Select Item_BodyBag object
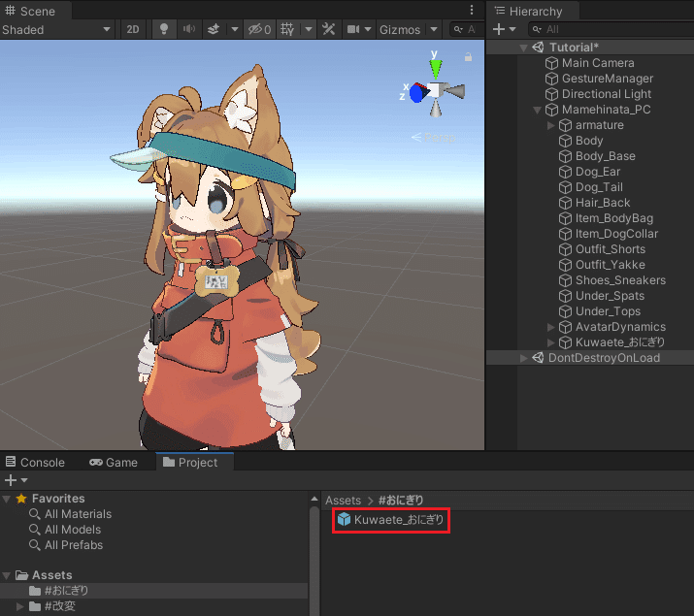694x616 pixels. [613, 218]
